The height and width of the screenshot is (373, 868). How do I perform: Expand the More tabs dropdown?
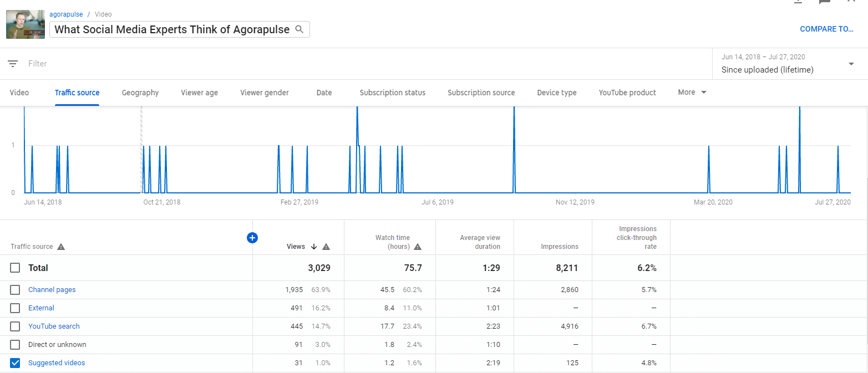pos(692,93)
